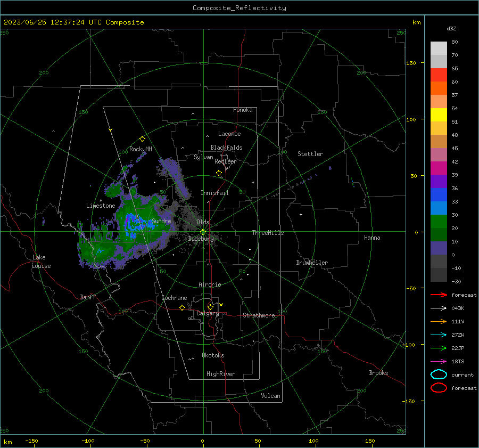Click the cyan current ellipse legend icon
This screenshot has height=448, width=479.
(x=439, y=374)
